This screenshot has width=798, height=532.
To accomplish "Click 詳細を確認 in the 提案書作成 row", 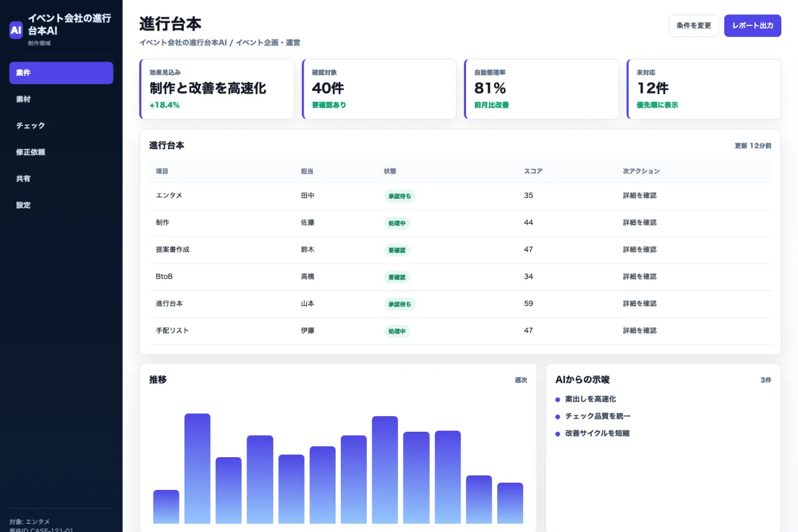I will [640, 249].
